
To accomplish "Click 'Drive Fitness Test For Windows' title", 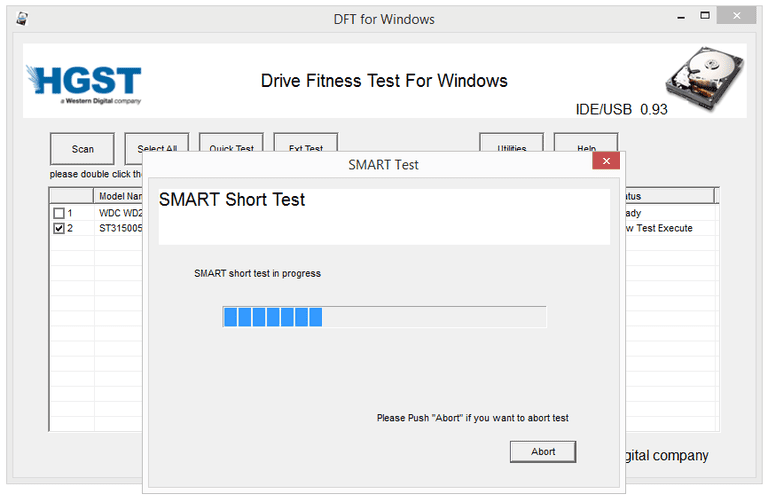I will click(384, 81).
